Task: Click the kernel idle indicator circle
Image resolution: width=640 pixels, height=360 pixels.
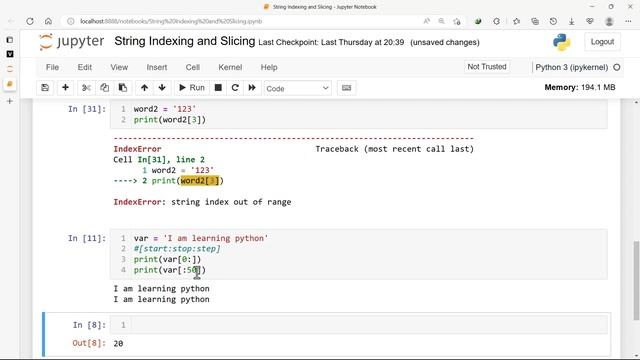Action: tap(617, 67)
